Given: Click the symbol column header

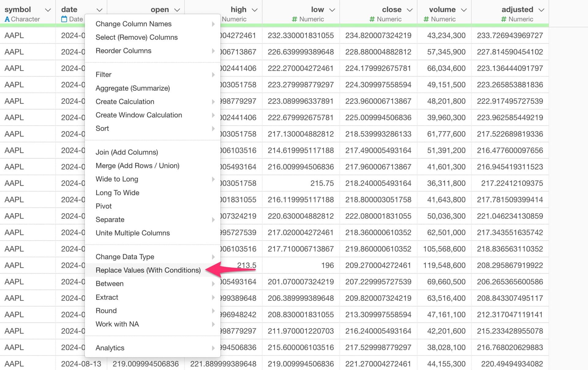Looking at the screenshot, I should (18, 9).
